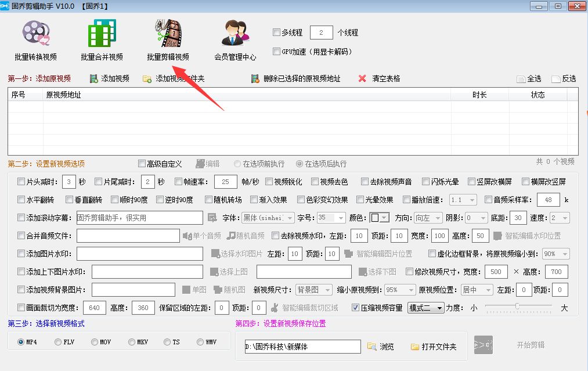
Task: Open the 字号 35 dropdown
Action: coord(331,218)
